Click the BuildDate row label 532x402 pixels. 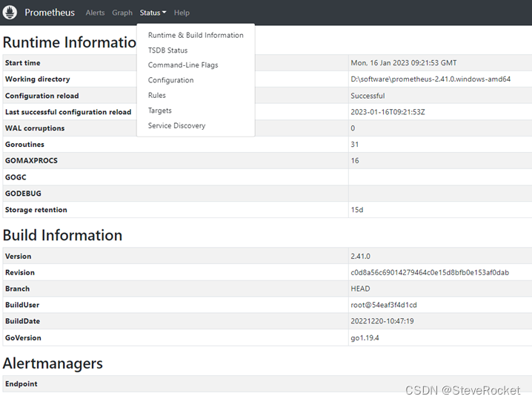[22, 321]
